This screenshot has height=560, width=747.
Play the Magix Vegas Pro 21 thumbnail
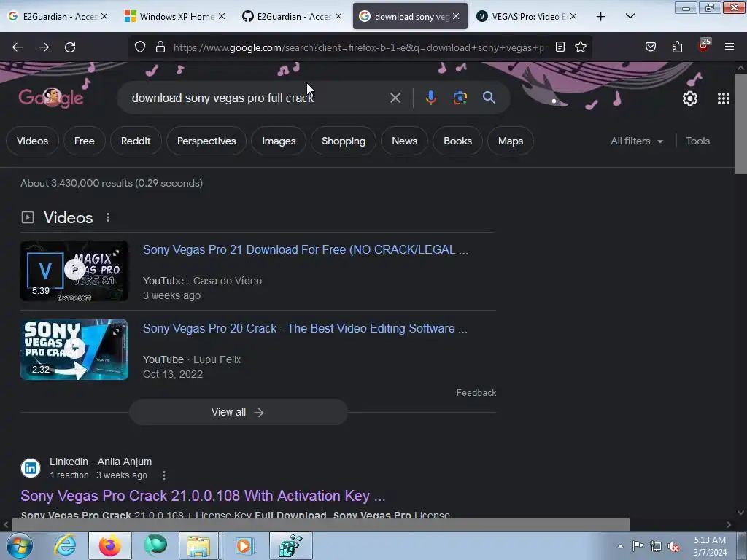click(74, 271)
